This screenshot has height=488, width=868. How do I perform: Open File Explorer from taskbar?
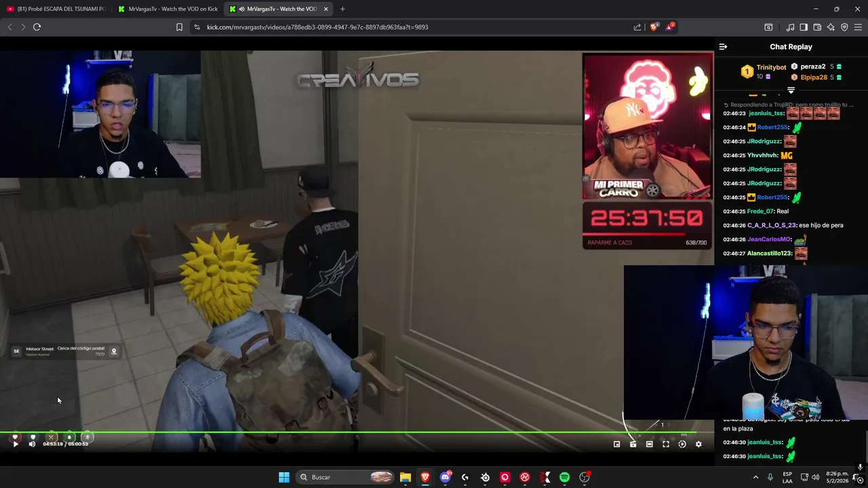point(406,477)
